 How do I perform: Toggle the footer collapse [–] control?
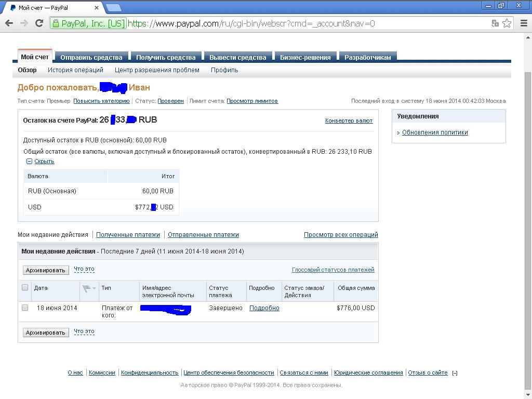click(455, 373)
